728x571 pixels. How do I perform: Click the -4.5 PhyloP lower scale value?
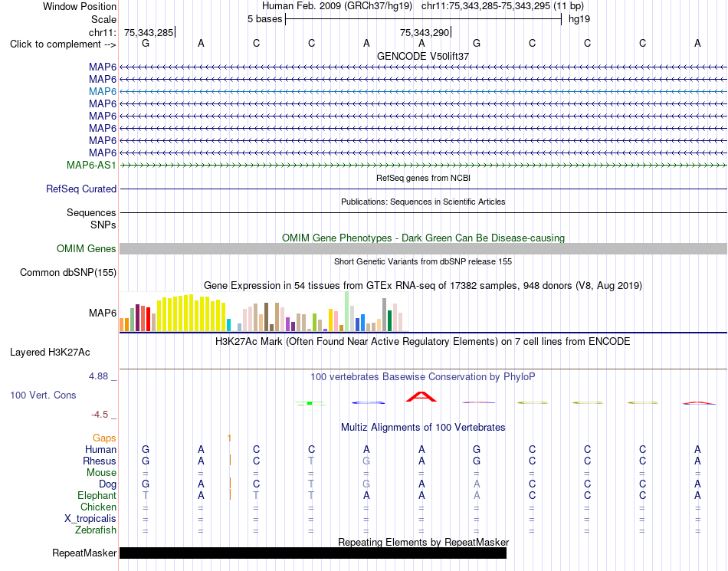tap(100, 414)
